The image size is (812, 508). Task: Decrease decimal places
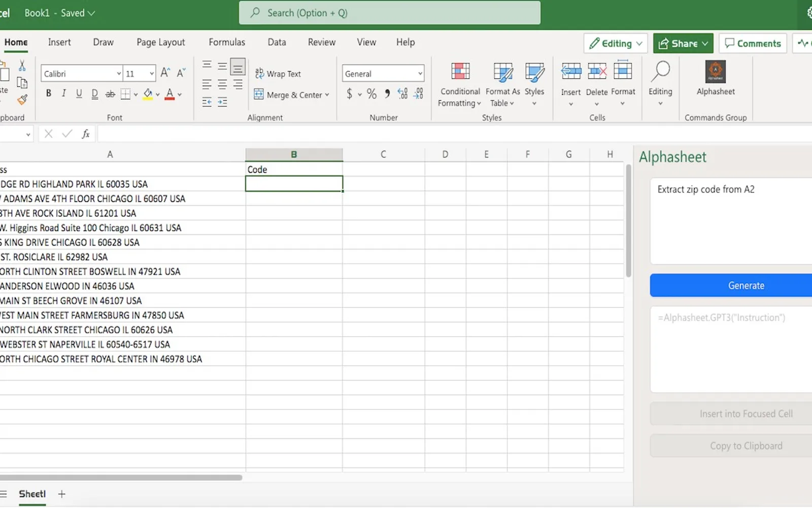pyautogui.click(x=418, y=93)
